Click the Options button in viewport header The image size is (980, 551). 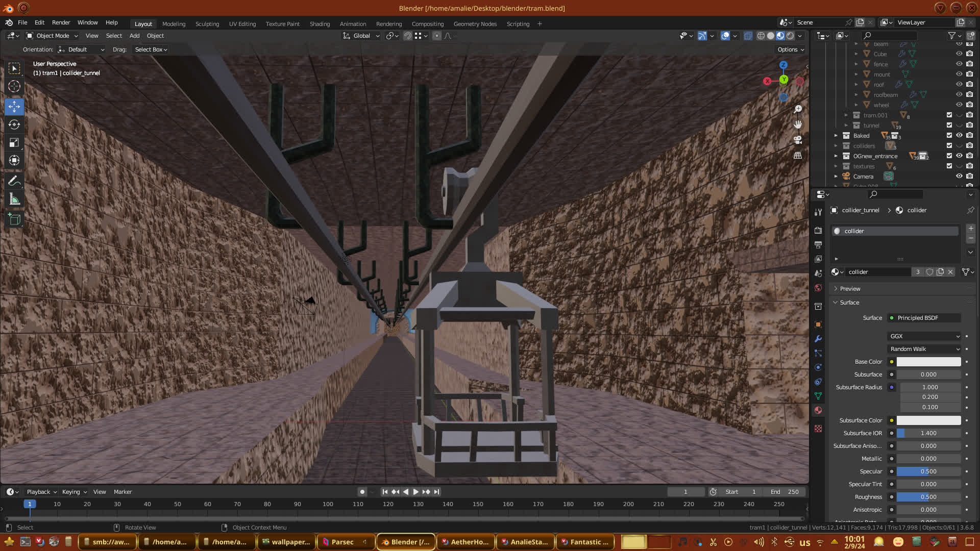(790, 49)
